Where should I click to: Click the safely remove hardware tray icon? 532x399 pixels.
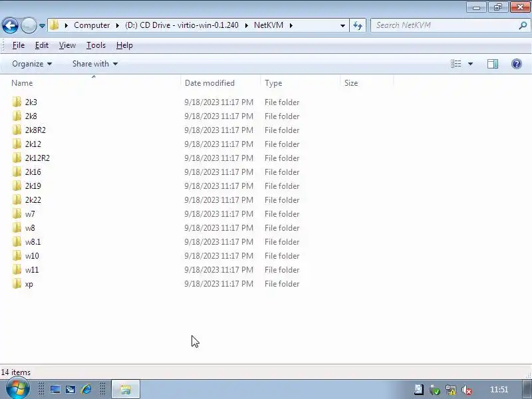[434, 390]
